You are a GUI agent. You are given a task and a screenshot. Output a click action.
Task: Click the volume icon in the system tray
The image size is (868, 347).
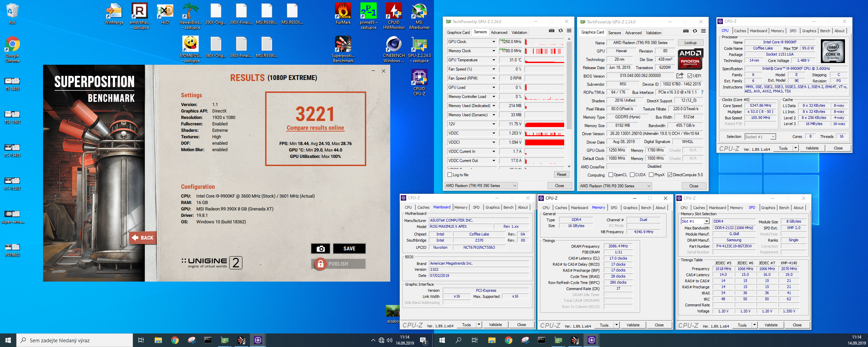tap(390, 340)
